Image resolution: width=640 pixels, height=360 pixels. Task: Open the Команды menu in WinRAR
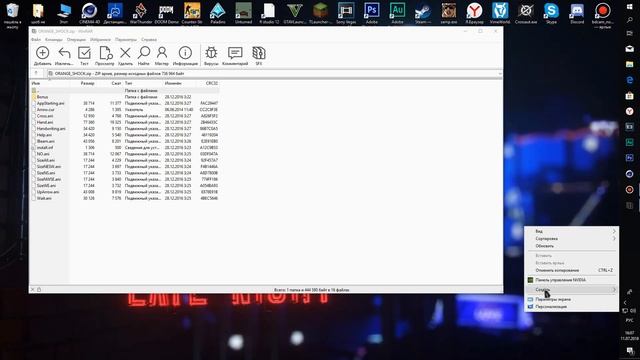[x=54, y=40]
